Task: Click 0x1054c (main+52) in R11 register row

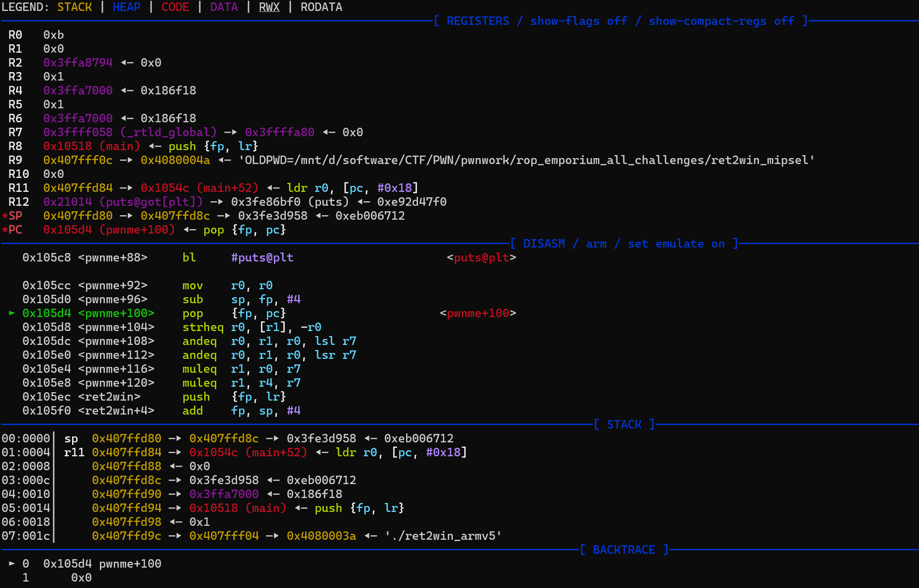Action: coord(200,188)
